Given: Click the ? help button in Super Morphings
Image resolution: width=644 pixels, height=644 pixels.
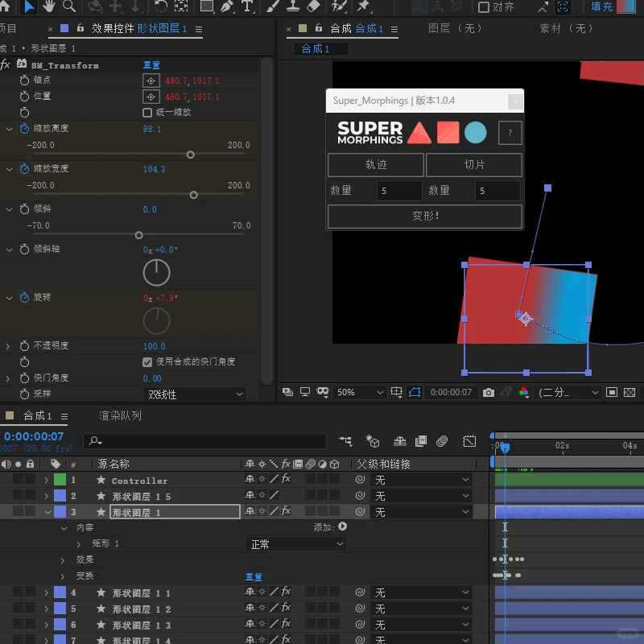Looking at the screenshot, I should pyautogui.click(x=510, y=133).
